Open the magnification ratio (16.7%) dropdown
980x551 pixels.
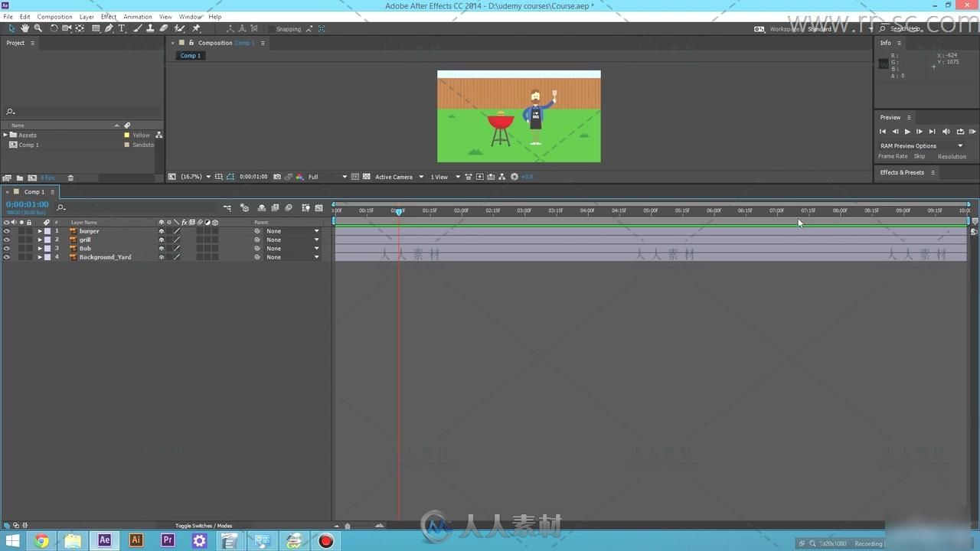coord(195,177)
